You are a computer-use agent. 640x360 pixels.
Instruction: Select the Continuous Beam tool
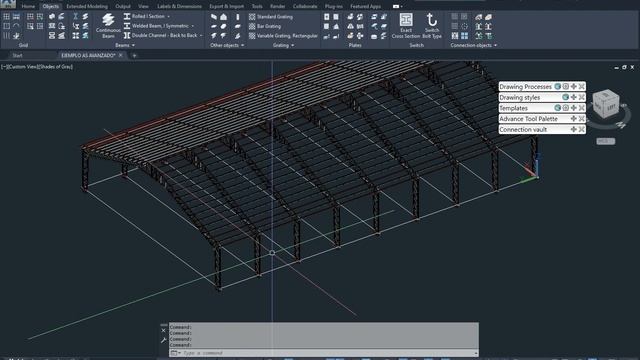tap(108, 25)
